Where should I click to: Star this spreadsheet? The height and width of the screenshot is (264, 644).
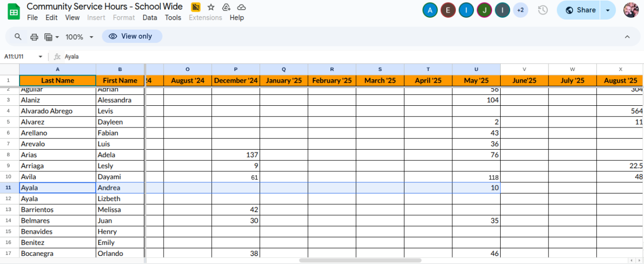211,7
